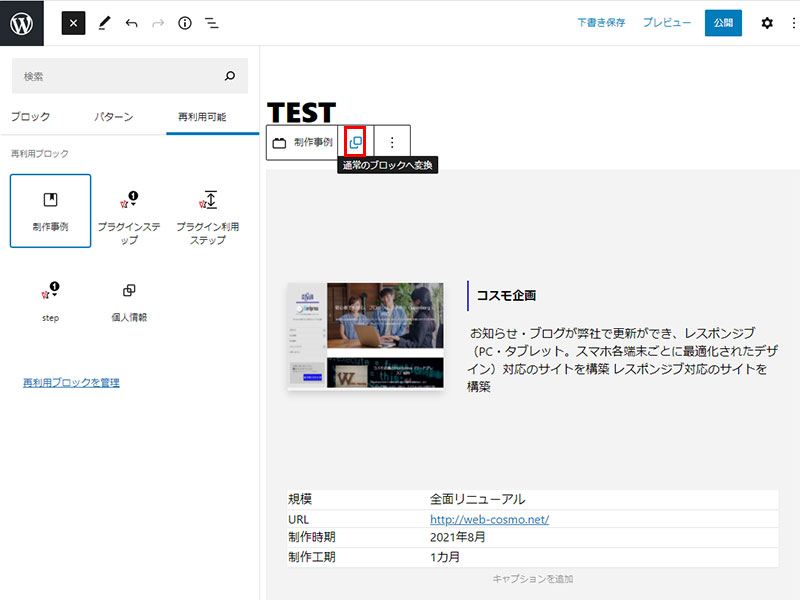Open the 再利用ブロックを管理 link
Screen dimensions: 800x600
click(71, 382)
